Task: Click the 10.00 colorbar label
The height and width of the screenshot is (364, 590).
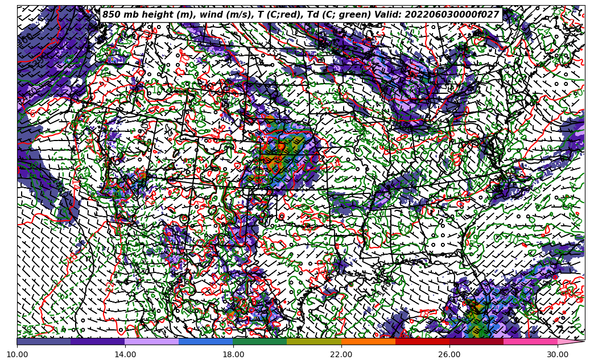Action: click(x=17, y=354)
